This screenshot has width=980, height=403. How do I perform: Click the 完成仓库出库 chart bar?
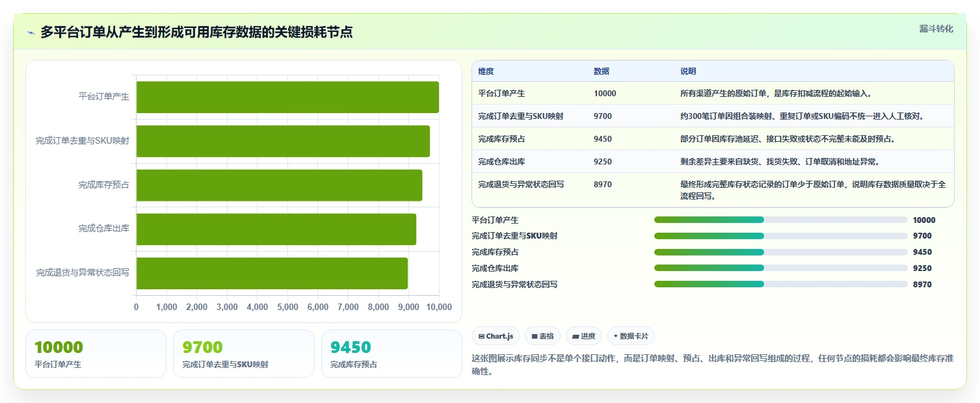click(x=276, y=229)
